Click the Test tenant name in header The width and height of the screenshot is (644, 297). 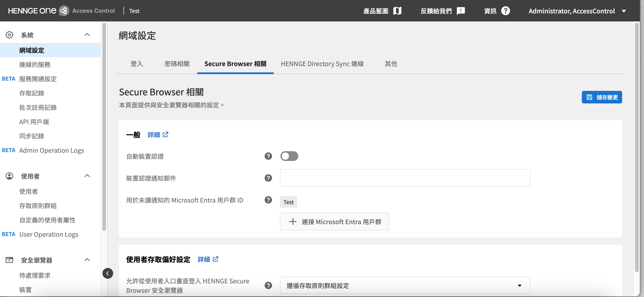134,11
